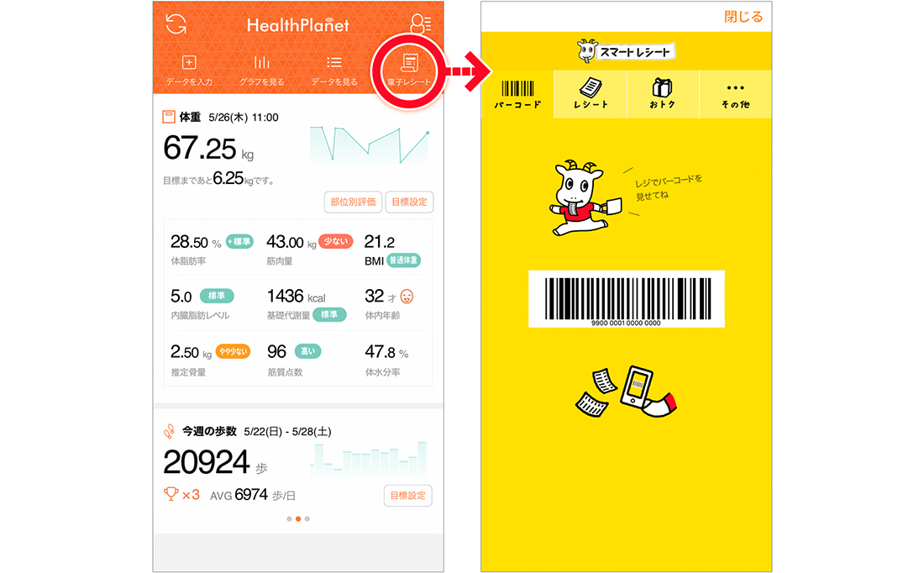The height and width of the screenshot is (573, 924).
Task: Open steps 目標設定 button
Action: tap(407, 496)
